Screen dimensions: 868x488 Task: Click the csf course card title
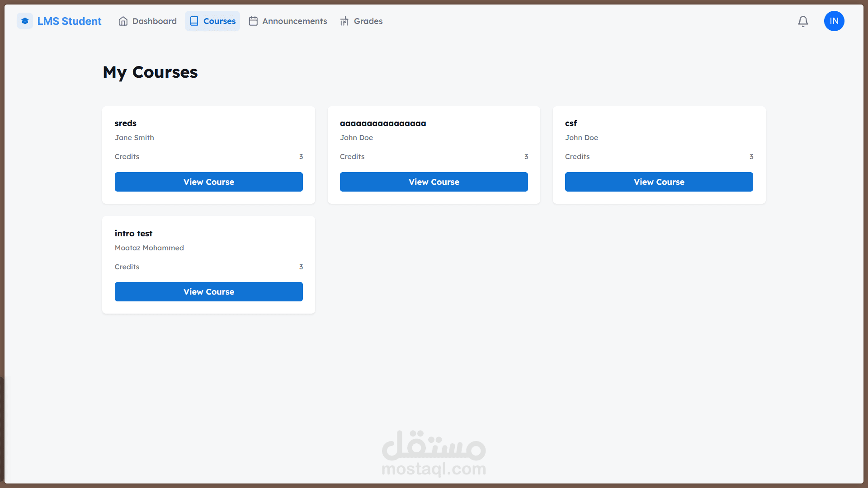[571, 123]
